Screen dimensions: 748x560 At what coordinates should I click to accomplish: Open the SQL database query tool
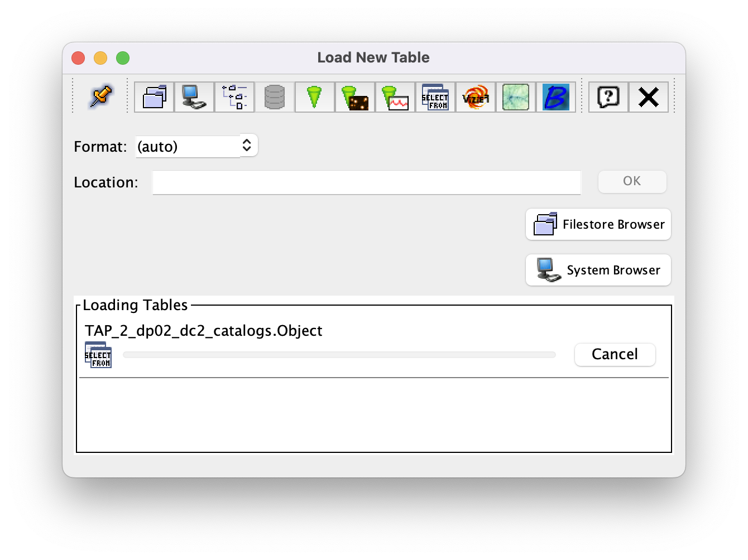coord(275,96)
